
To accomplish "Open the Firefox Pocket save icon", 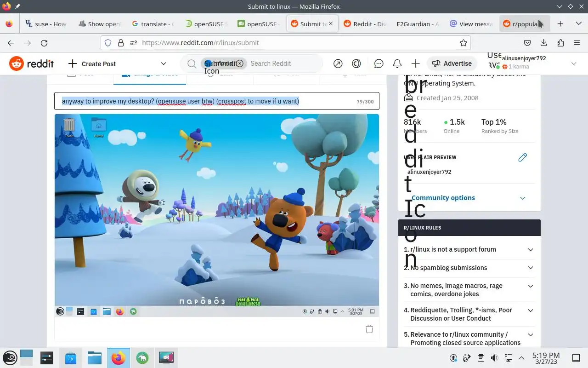I will point(527,43).
